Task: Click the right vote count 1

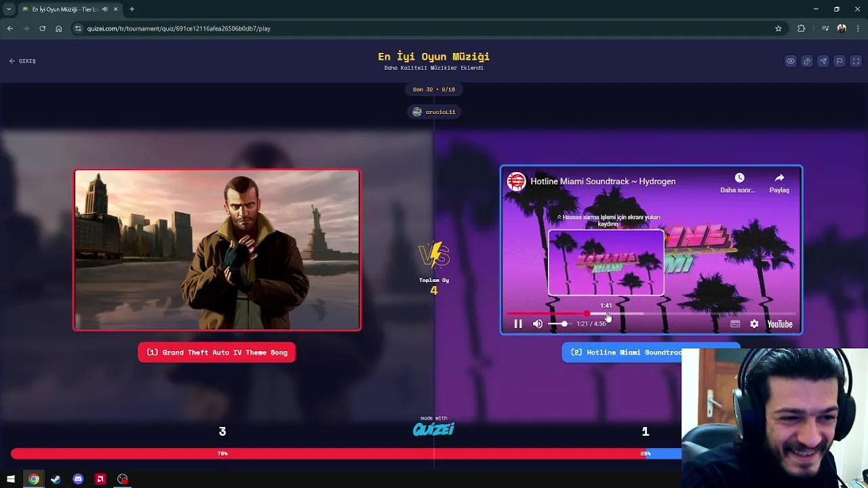Action: [645, 431]
